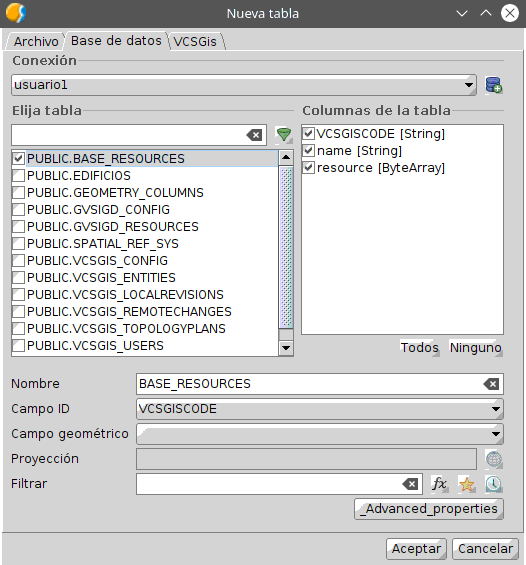This screenshot has height=565, width=526.
Task: Open Advanced_properties
Action: [x=429, y=509]
